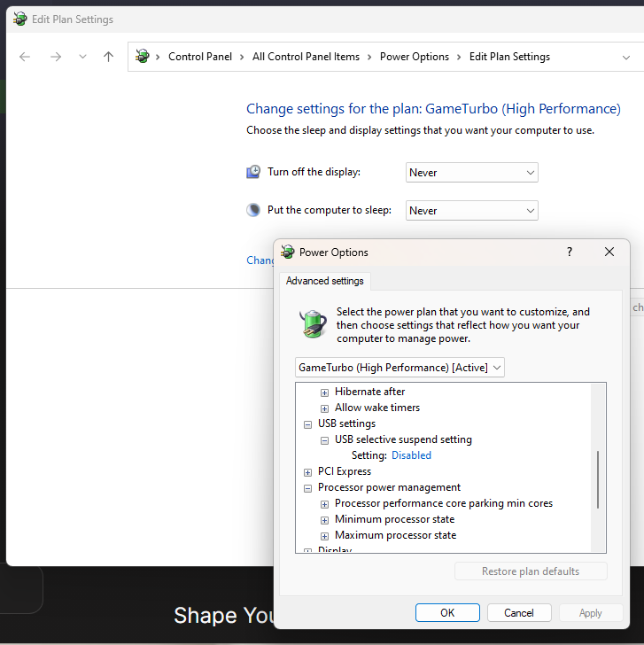
Task: Expand the Maximum processor state node
Action: pos(324,536)
